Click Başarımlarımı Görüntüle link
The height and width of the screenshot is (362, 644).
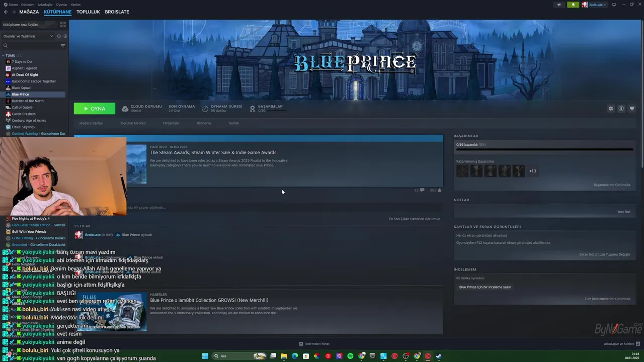pos(612,185)
